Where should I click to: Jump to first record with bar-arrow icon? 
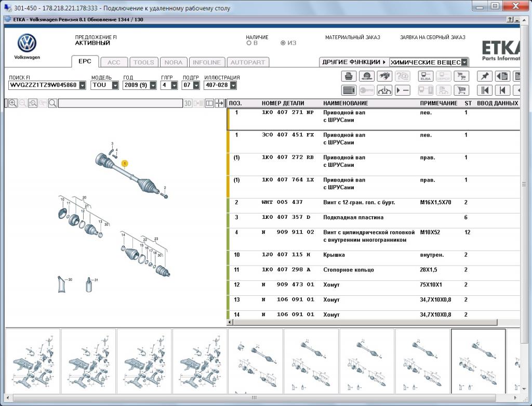[485, 90]
